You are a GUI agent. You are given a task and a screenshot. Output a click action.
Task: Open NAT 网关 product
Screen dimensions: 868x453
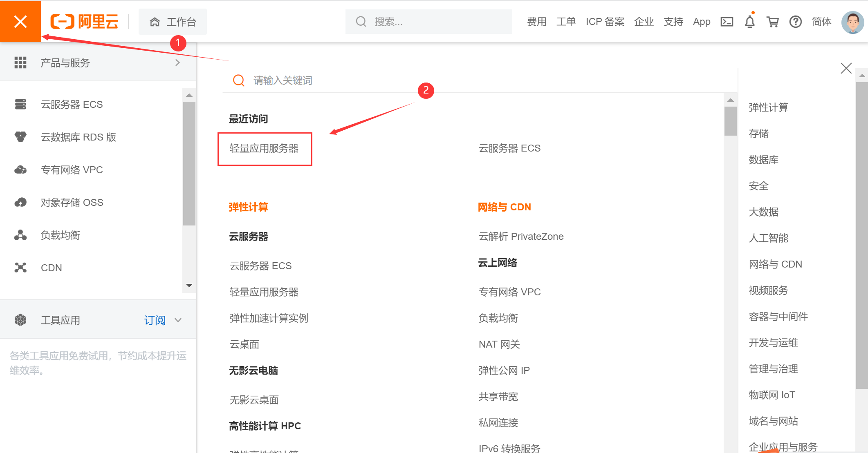(499, 344)
